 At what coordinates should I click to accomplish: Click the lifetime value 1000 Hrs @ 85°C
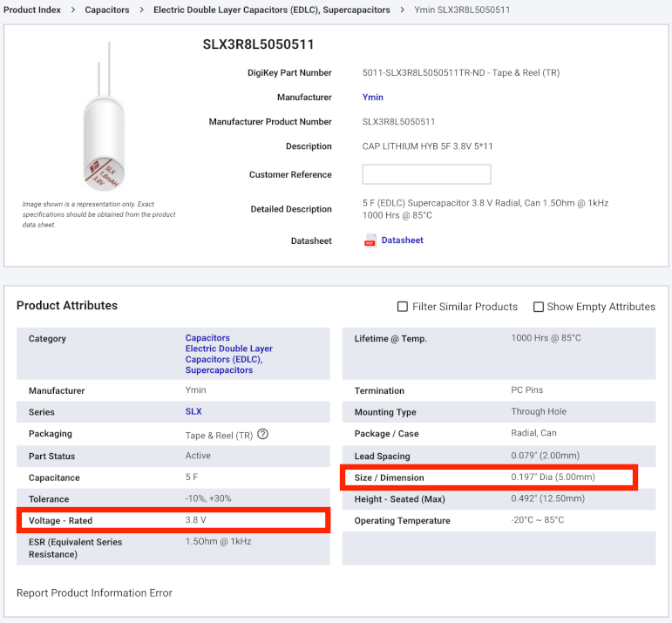click(x=546, y=337)
